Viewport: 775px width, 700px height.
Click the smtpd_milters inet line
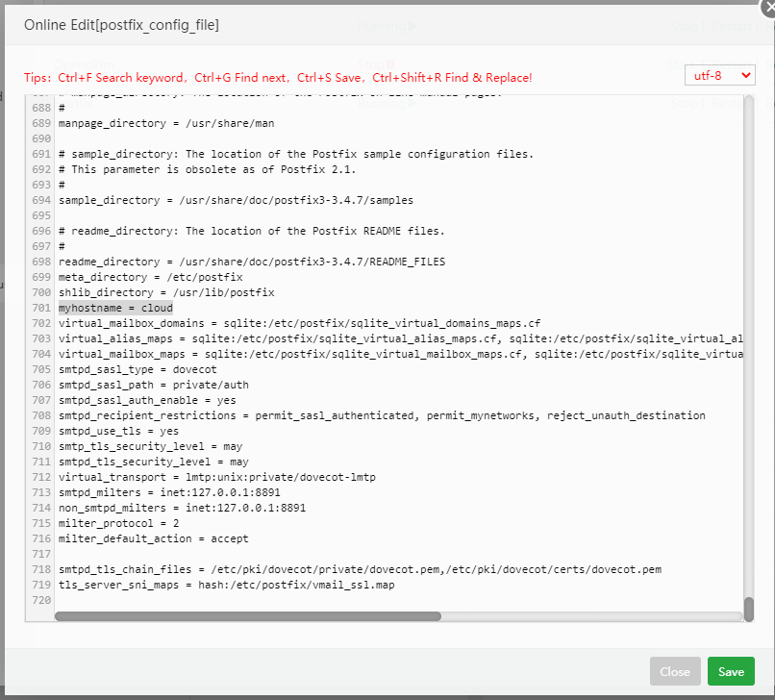[x=169, y=492]
